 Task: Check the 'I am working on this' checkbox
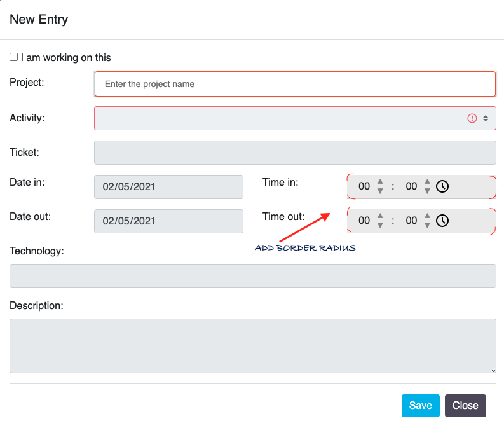[13, 57]
